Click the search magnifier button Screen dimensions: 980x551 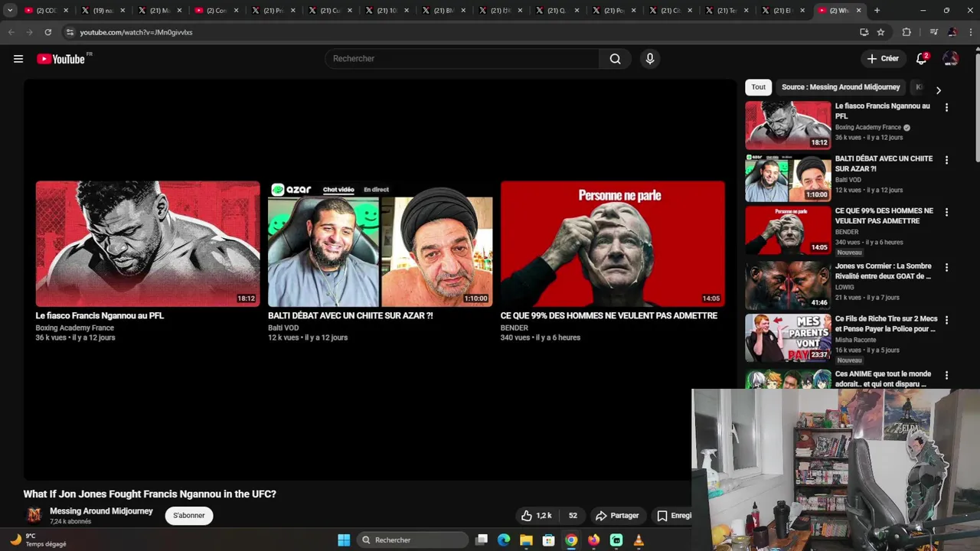point(615,59)
